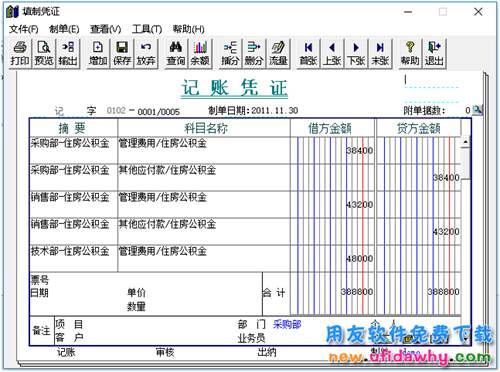The height and width of the screenshot is (372, 500).
Task: Open the 文件(F) menu
Action: (x=24, y=29)
